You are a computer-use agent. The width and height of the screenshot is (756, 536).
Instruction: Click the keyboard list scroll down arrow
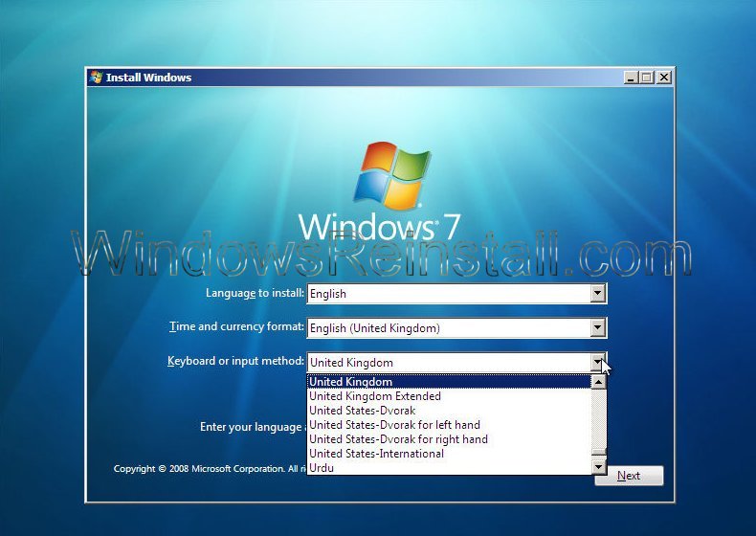pos(599,467)
